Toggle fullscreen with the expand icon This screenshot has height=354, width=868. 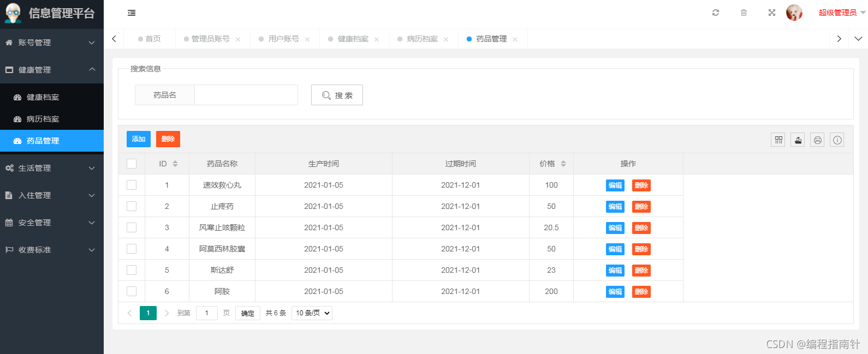pos(772,13)
